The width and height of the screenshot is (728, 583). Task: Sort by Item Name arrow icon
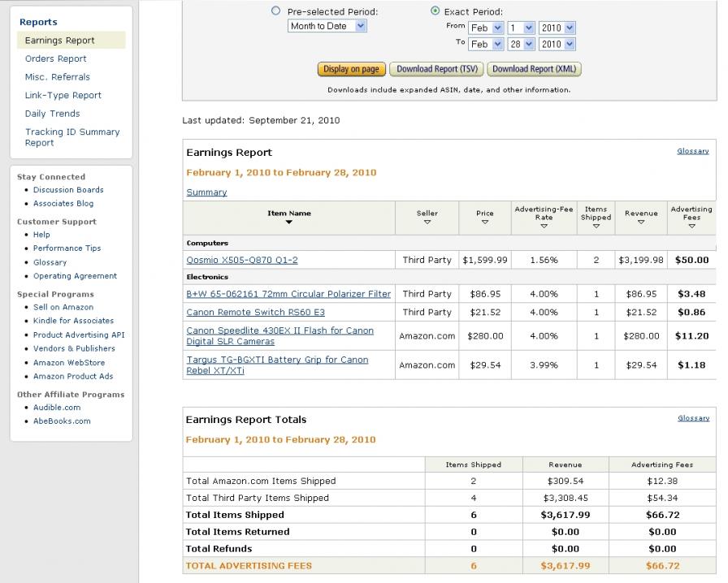click(288, 222)
